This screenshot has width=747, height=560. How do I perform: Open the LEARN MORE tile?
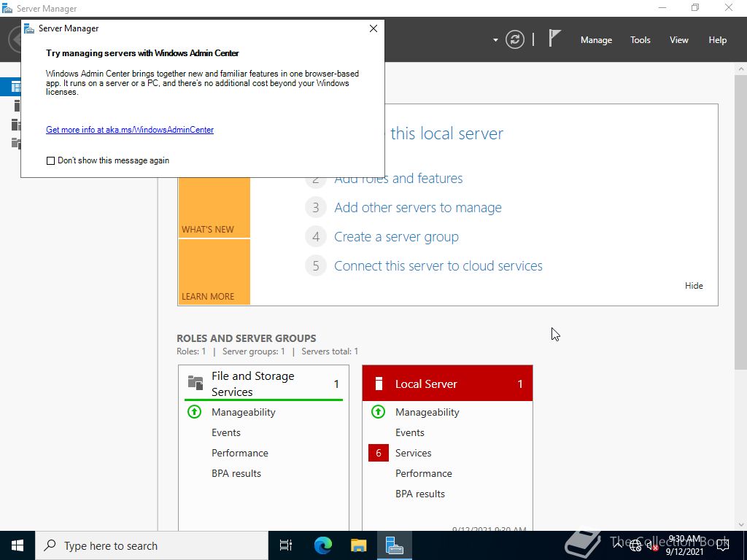pos(214,272)
